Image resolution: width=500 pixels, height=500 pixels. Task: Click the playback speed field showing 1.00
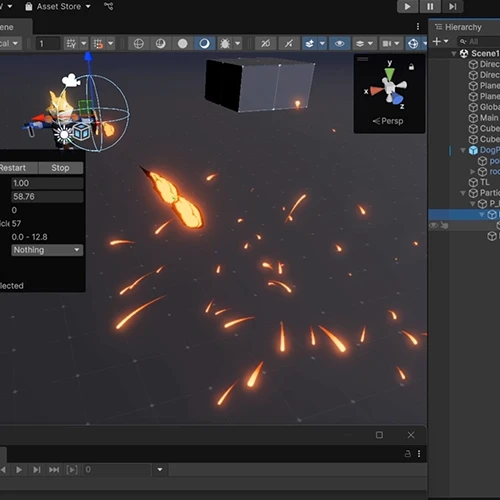pos(47,183)
